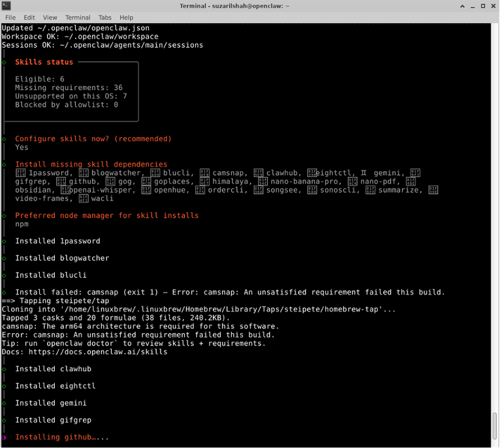
Task: Click 'Blocked by allowlist: 0' line
Action: (x=67, y=104)
